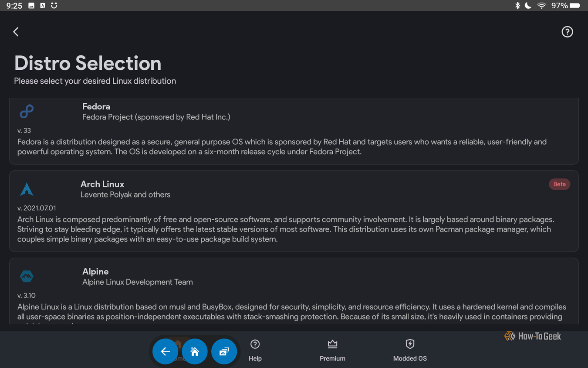This screenshot has width=588, height=368.
Task: Click the 'v. 33' Fedora version text
Action: point(24,130)
